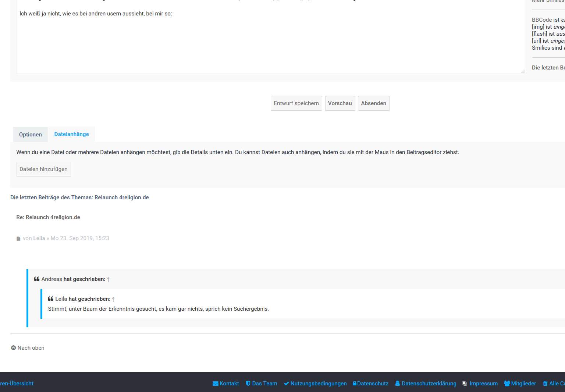This screenshot has height=392, width=565.
Task: Switch to the Optionen tab
Action: click(x=31, y=135)
